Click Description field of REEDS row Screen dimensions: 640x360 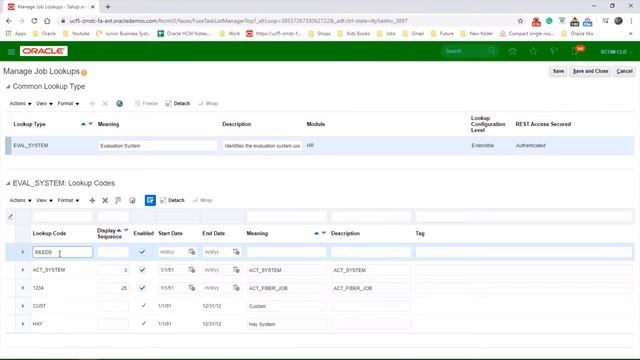[x=371, y=252]
